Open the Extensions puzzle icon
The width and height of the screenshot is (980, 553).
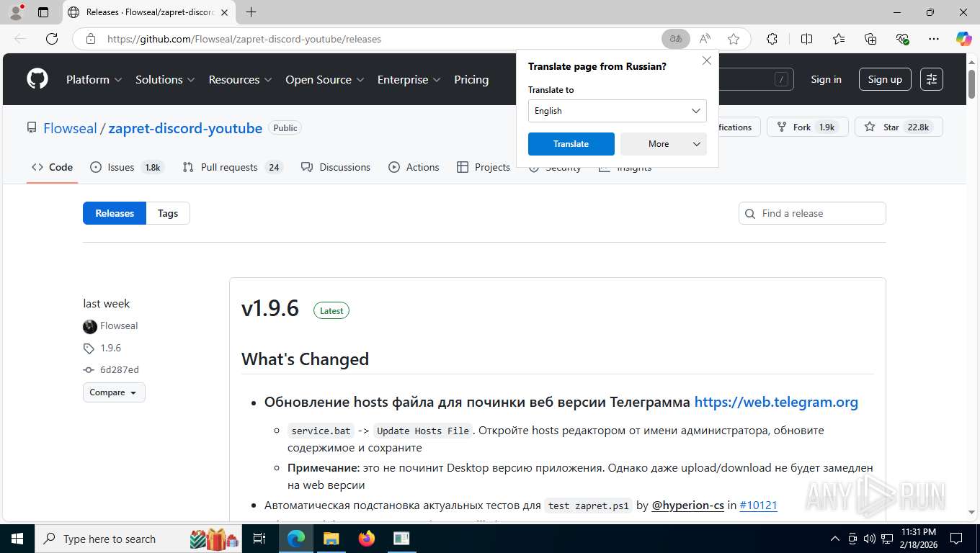pyautogui.click(x=772, y=39)
